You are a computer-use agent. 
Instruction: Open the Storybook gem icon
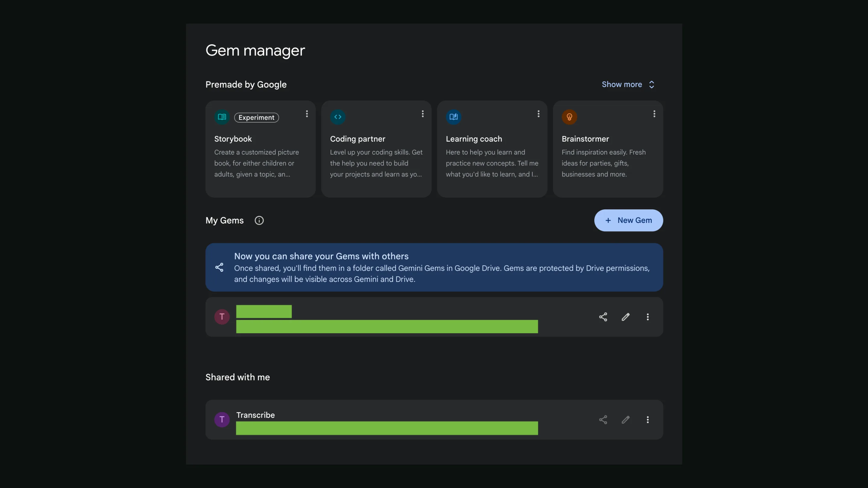click(x=222, y=117)
